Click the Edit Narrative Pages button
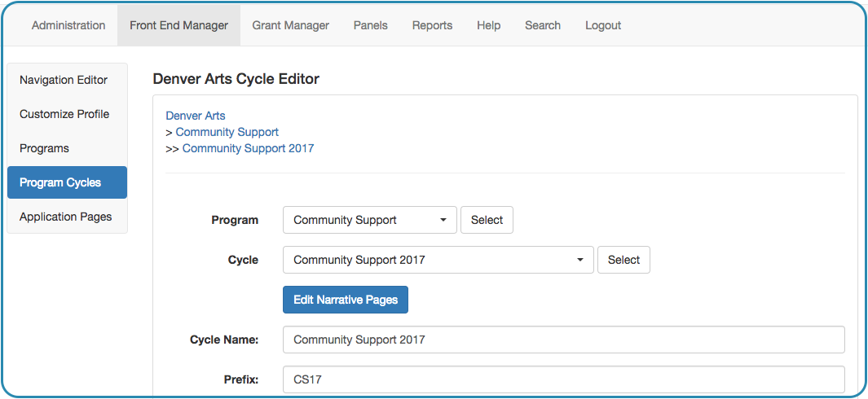The height and width of the screenshot is (399, 868). [346, 300]
